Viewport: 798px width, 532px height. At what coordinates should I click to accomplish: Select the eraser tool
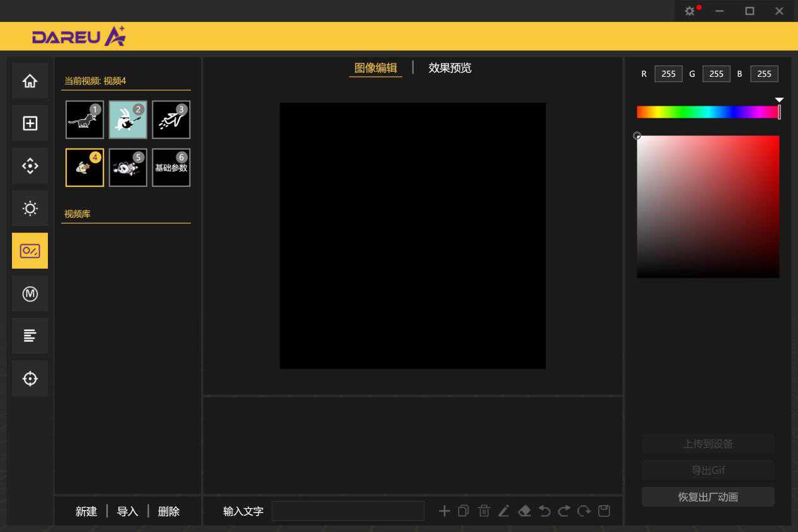[x=524, y=511]
